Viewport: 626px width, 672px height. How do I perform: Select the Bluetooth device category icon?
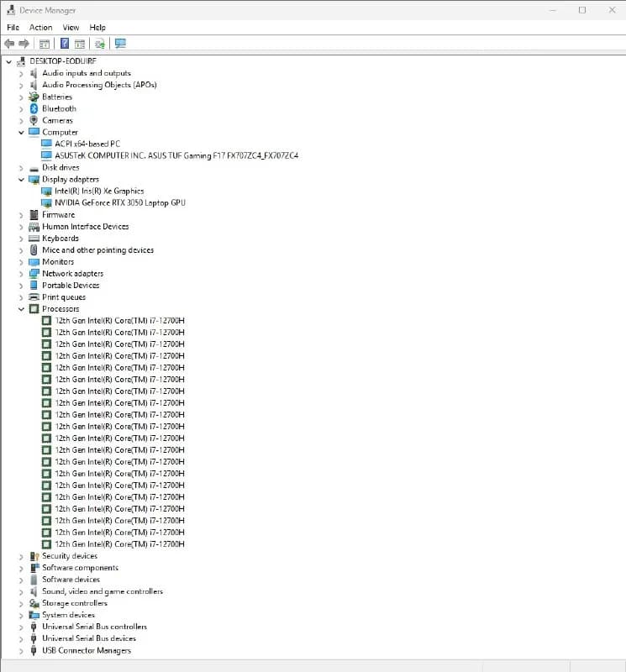[34, 109]
